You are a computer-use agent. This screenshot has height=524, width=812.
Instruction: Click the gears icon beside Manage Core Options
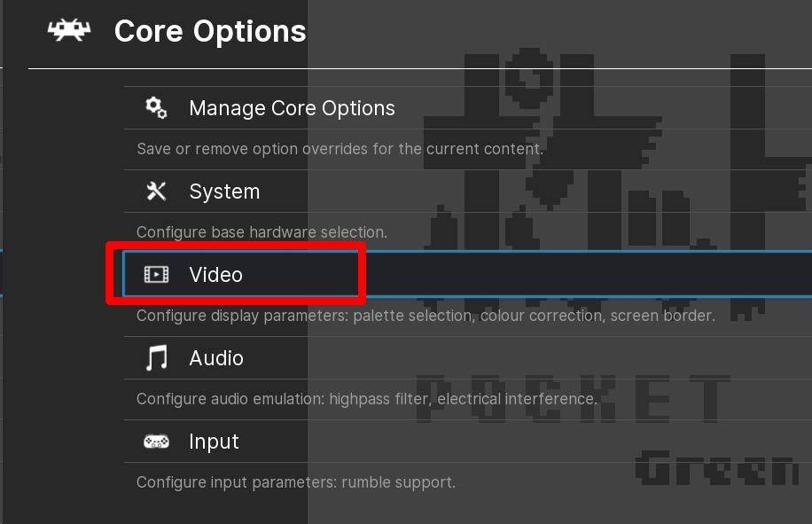[x=156, y=108]
